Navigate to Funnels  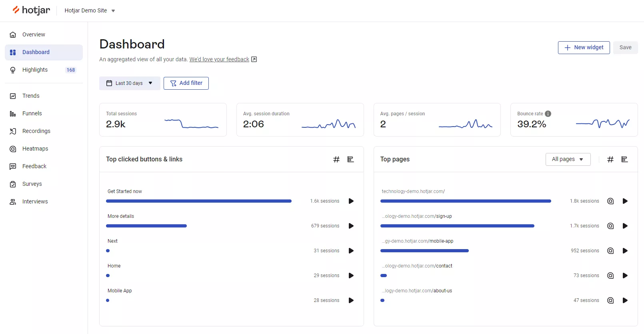pyautogui.click(x=44, y=113)
